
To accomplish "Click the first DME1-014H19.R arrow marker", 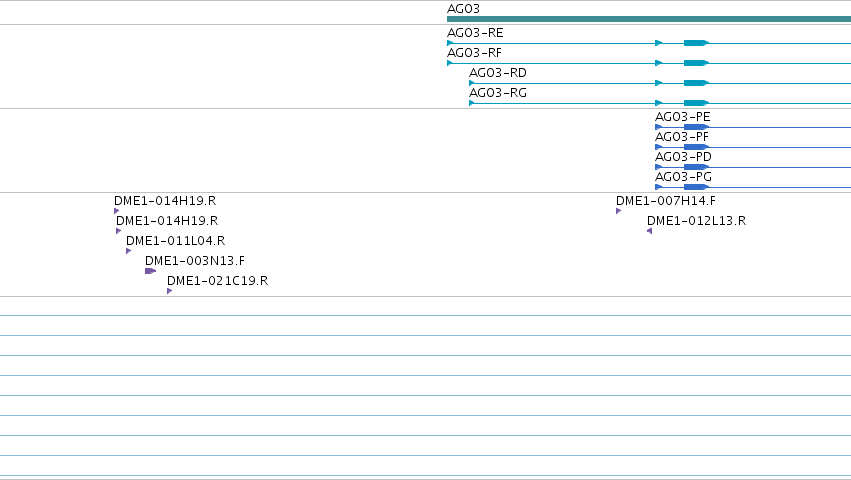I will [x=117, y=211].
